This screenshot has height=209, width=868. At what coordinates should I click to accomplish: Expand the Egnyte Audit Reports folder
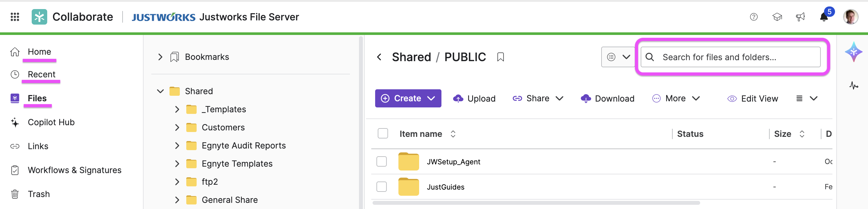point(177,146)
